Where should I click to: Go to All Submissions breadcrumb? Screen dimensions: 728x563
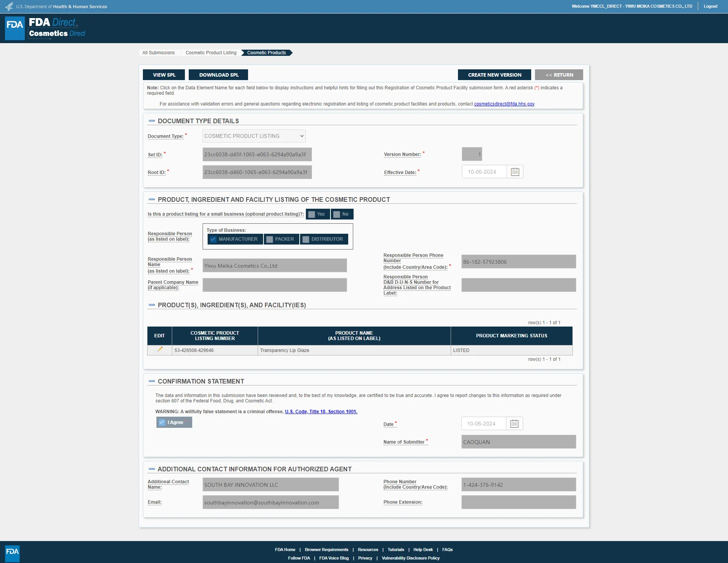[159, 53]
